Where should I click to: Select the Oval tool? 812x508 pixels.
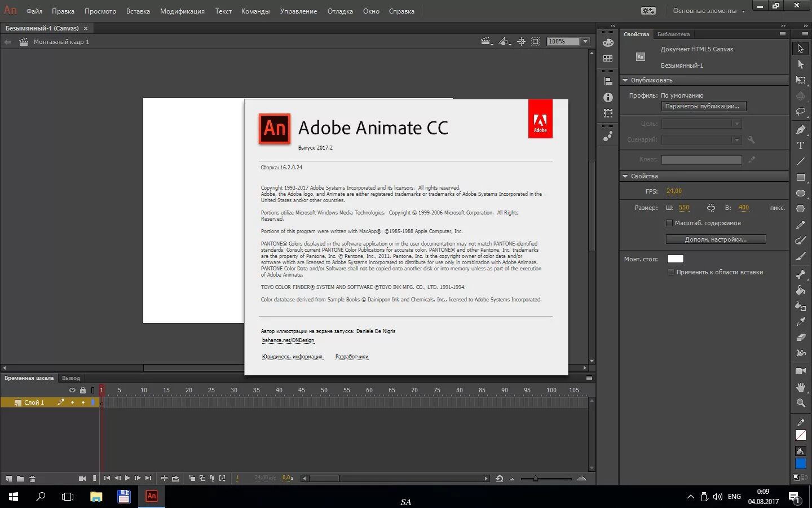800,193
